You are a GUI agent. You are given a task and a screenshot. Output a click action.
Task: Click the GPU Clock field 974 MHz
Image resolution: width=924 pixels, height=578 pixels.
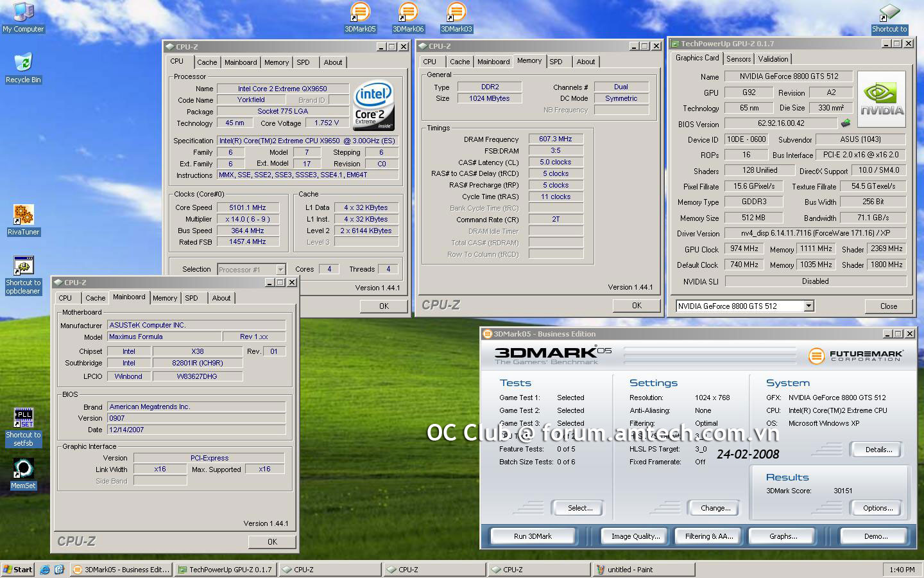tap(744, 249)
